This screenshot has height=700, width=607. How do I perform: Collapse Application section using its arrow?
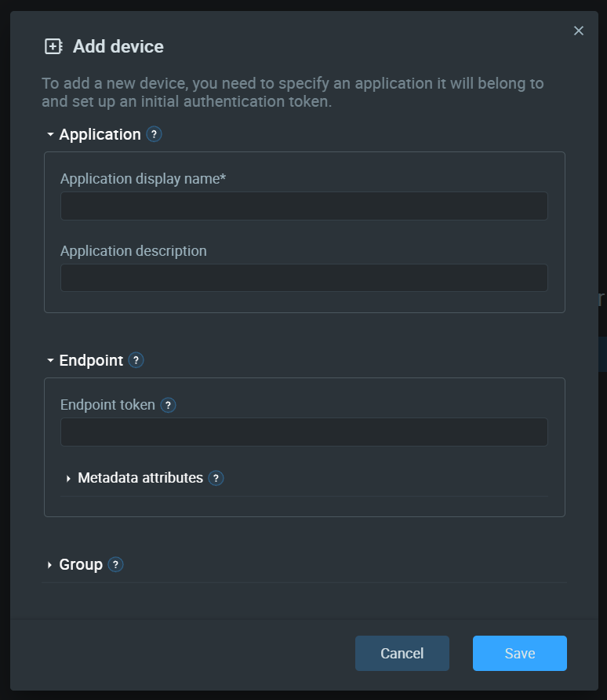(50, 134)
